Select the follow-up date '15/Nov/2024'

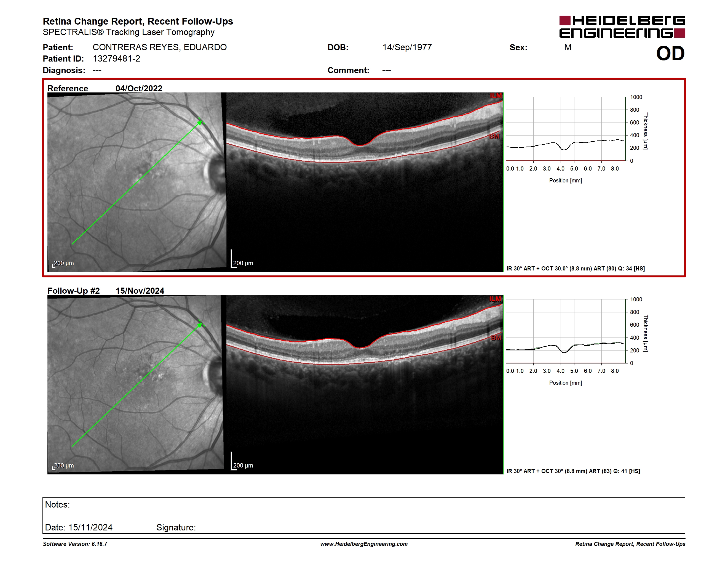(140, 291)
